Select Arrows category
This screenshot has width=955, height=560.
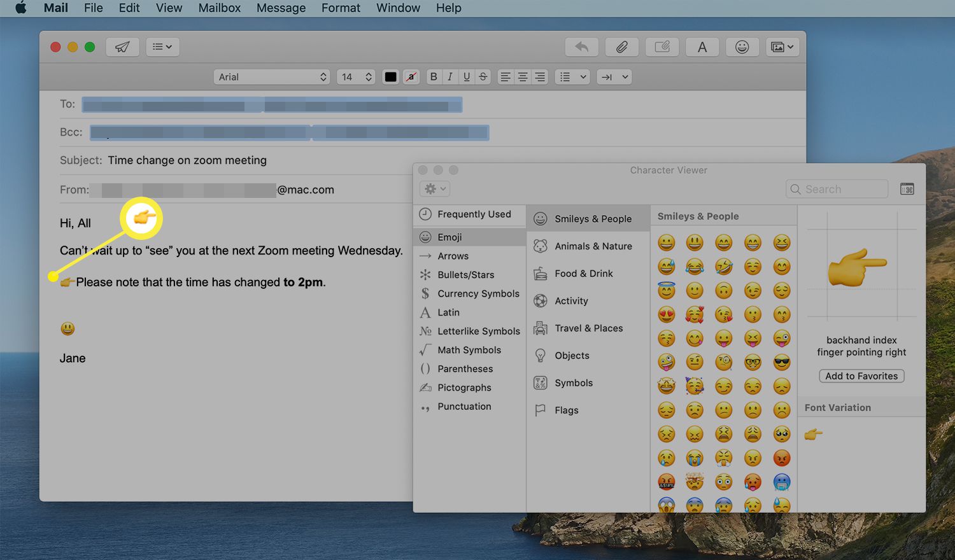pos(470,256)
